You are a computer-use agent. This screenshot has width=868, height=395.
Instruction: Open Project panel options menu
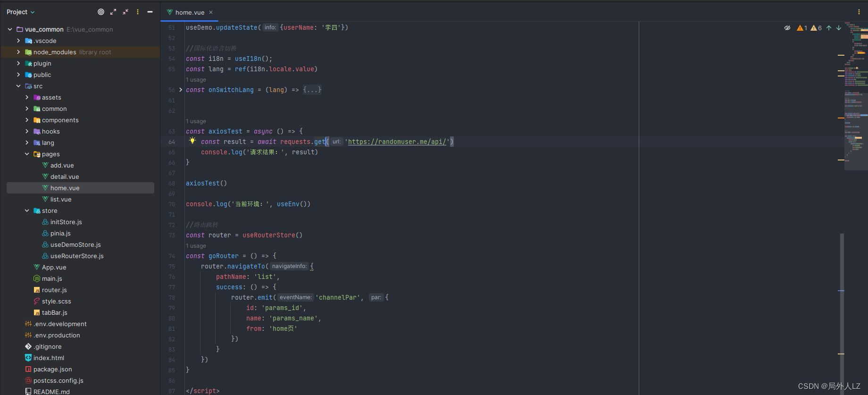[138, 12]
